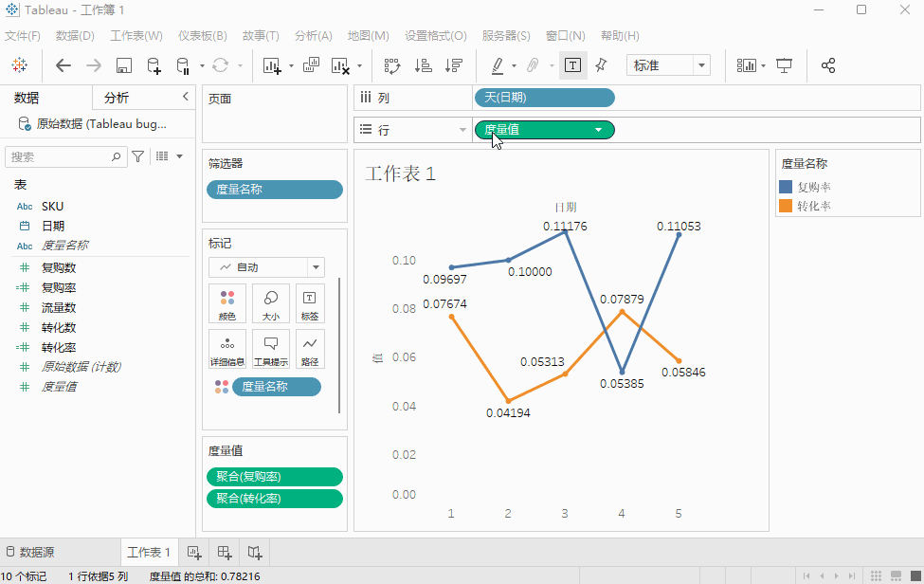Viewport: 924px width, 584px height.
Task: Click the group members paperclip icon
Action: pyautogui.click(x=533, y=65)
